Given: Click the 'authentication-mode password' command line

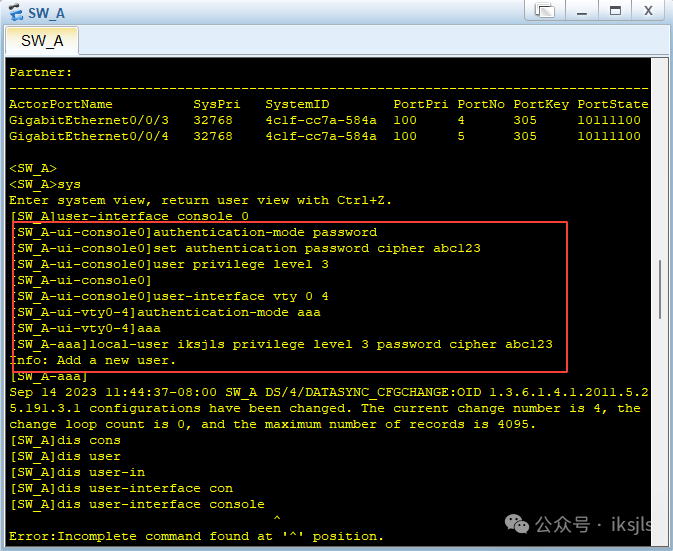Looking at the screenshot, I should pos(195,232).
